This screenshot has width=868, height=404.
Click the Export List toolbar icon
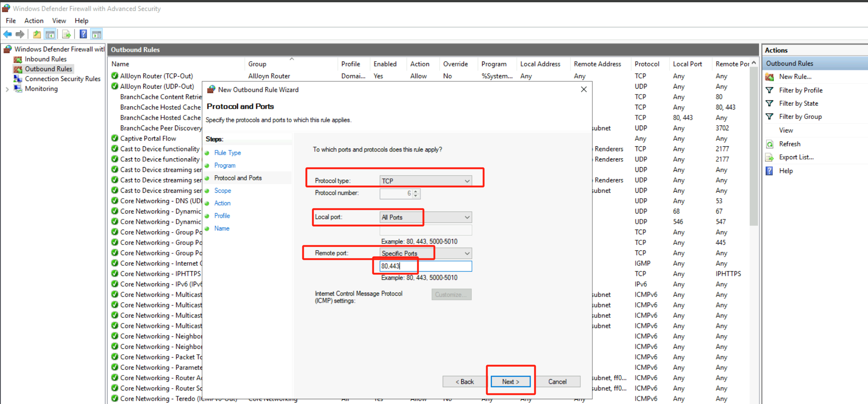[x=66, y=34]
